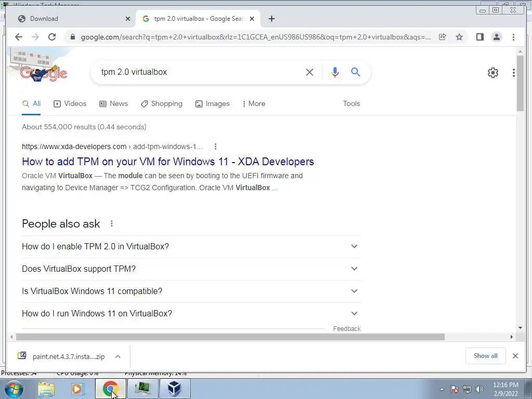The width and height of the screenshot is (532, 399).
Task: Click the network tray icon
Action: [x=467, y=389]
